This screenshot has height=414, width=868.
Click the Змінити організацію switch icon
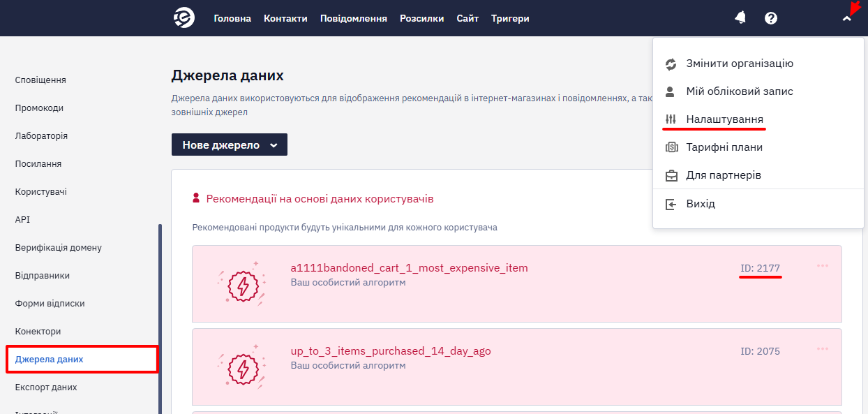pos(671,64)
